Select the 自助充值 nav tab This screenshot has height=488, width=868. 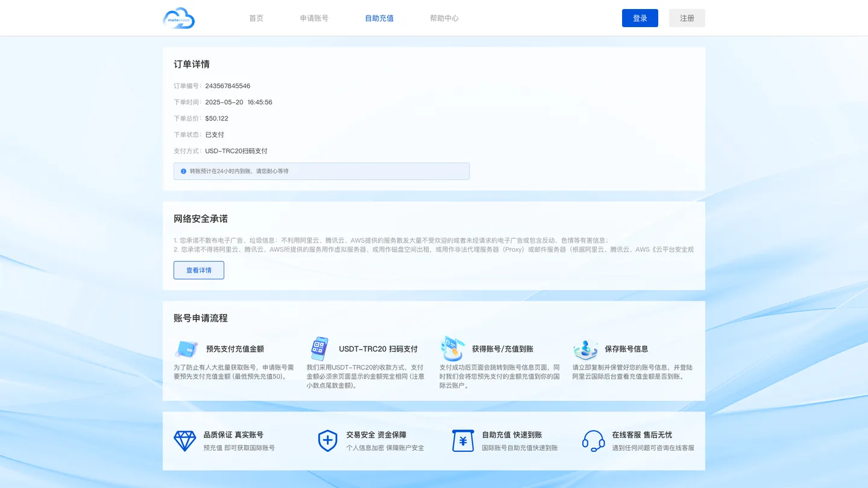click(379, 18)
